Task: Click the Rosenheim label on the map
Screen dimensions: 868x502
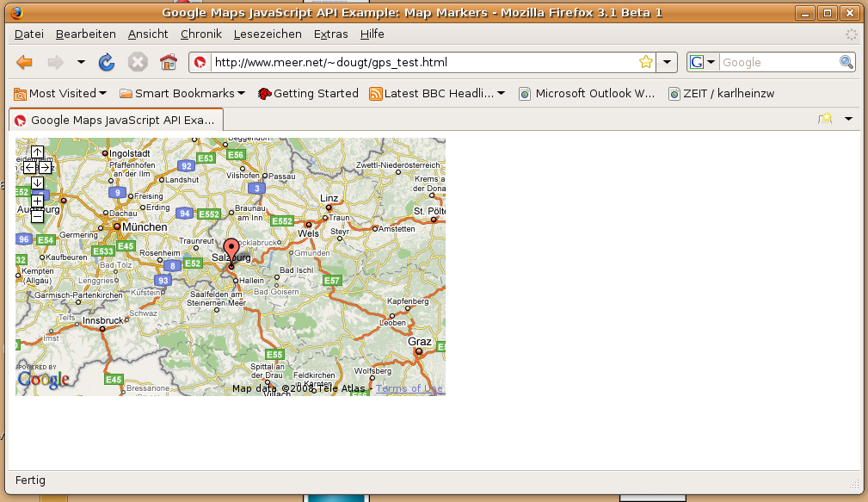Action: (x=159, y=252)
